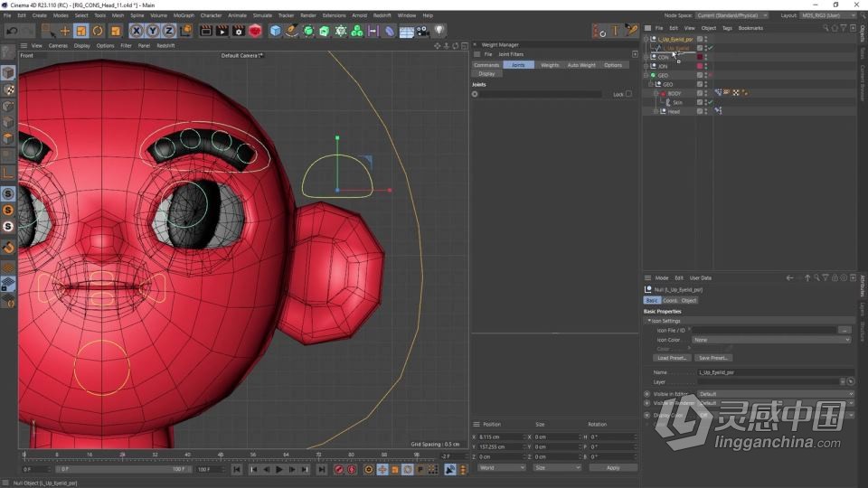Screen dimensions: 868x488
Task: Open Visible in Editor dropdown
Action: point(776,394)
